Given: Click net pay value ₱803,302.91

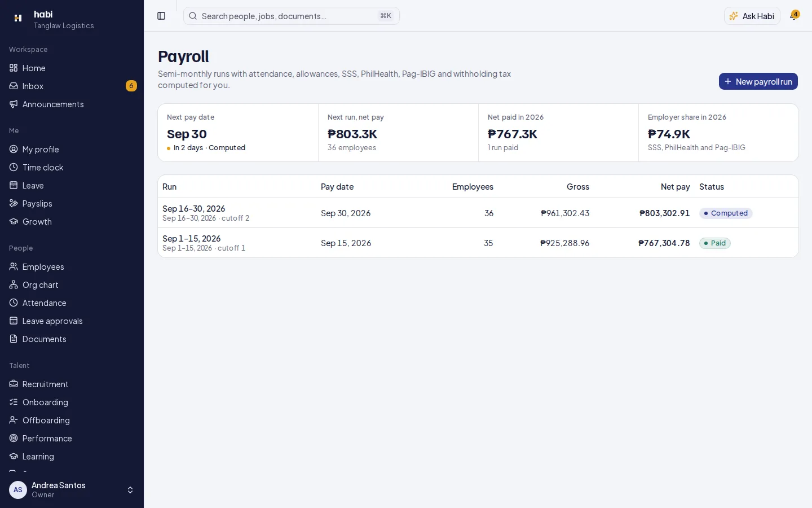Looking at the screenshot, I should click(665, 213).
